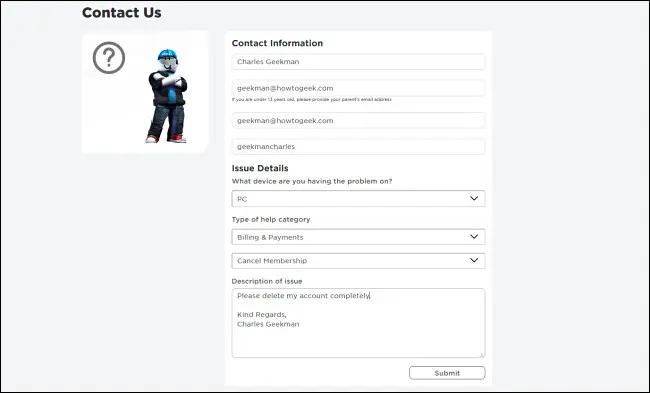
Task: Focus the Charles Geekman name field
Action: (358, 62)
